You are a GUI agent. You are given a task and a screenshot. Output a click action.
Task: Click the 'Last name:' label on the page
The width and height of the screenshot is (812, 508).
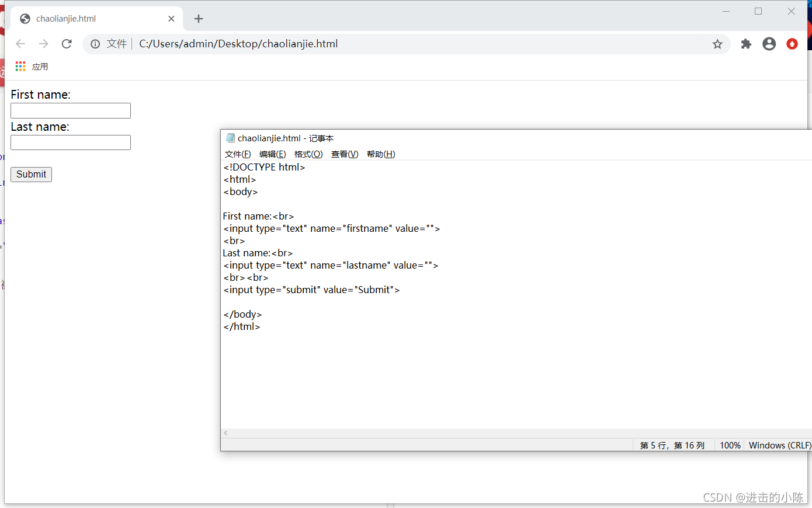point(40,127)
